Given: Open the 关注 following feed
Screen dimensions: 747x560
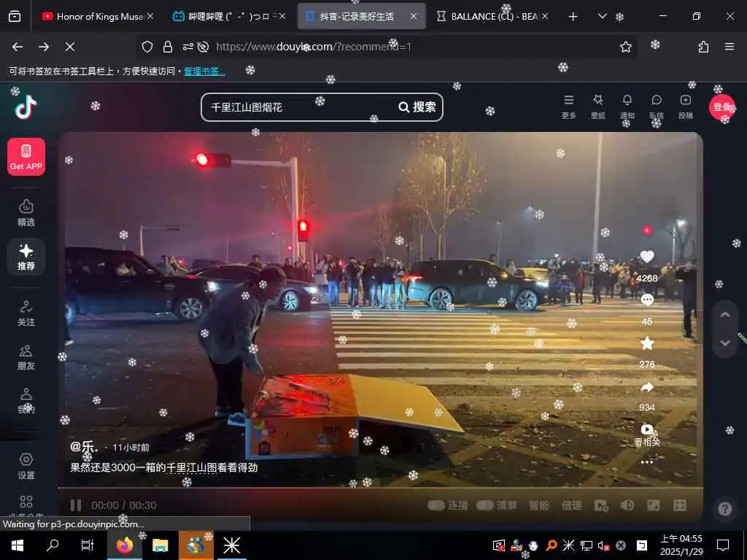Looking at the screenshot, I should tap(26, 314).
